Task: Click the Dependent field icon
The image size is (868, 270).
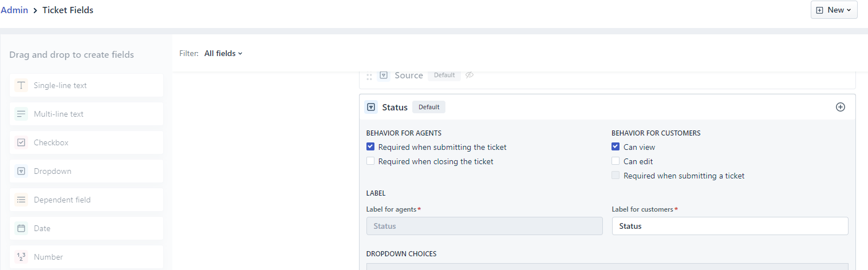Action: 21,200
